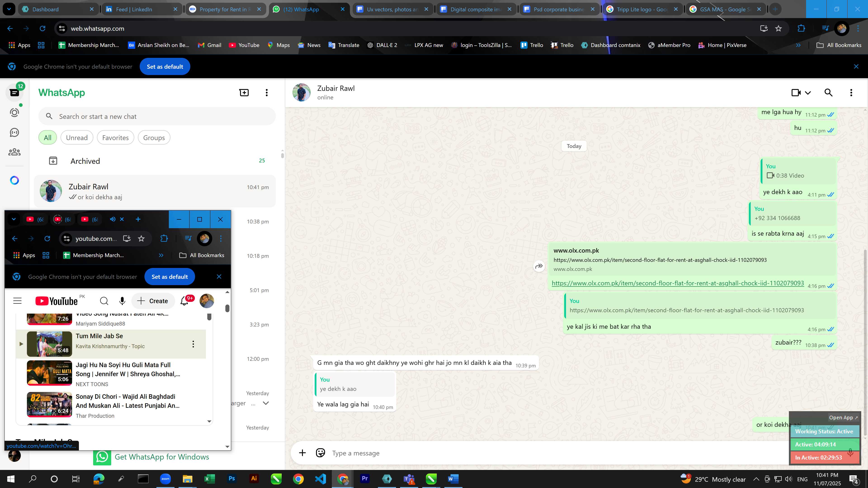
Task: Open conversation menu three dots
Action: click(851, 93)
